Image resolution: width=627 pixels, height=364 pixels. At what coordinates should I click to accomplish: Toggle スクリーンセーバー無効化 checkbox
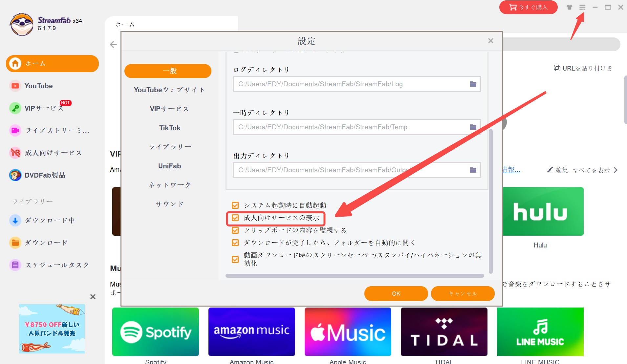pyautogui.click(x=235, y=259)
